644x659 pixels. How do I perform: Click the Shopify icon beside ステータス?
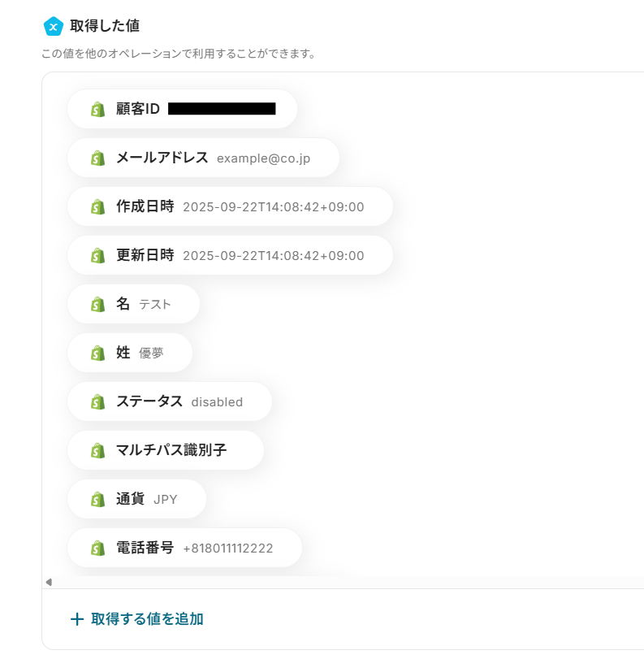pos(98,401)
